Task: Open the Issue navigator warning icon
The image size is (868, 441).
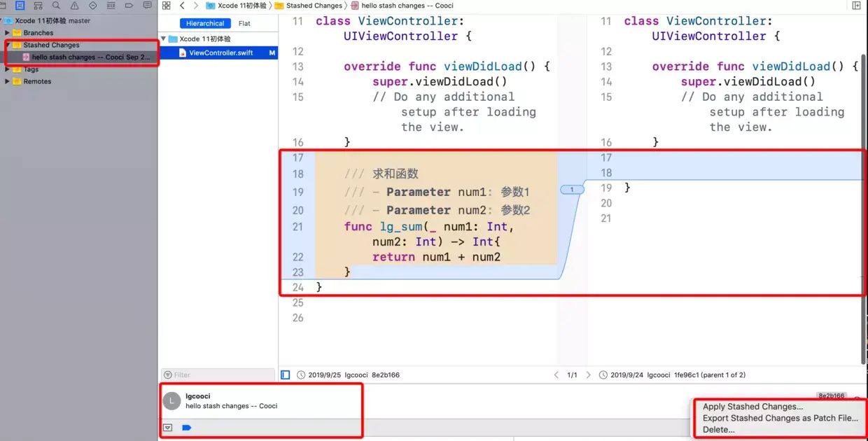Action: coord(74,6)
